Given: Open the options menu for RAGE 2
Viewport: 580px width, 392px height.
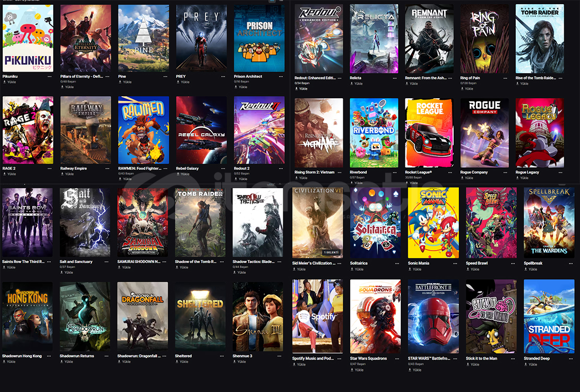Looking at the screenshot, I should coord(50,168).
